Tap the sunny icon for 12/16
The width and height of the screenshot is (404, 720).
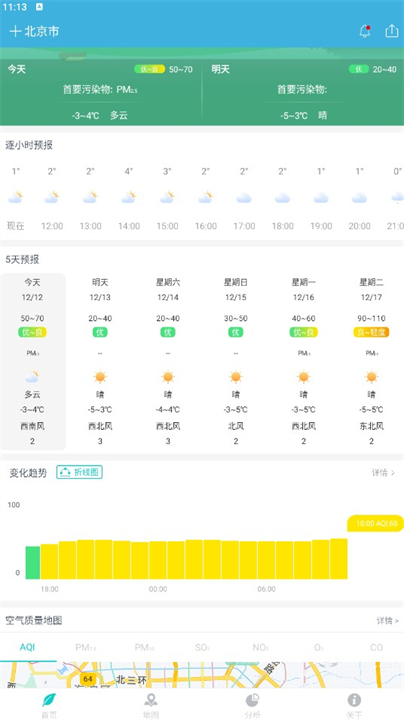click(303, 377)
